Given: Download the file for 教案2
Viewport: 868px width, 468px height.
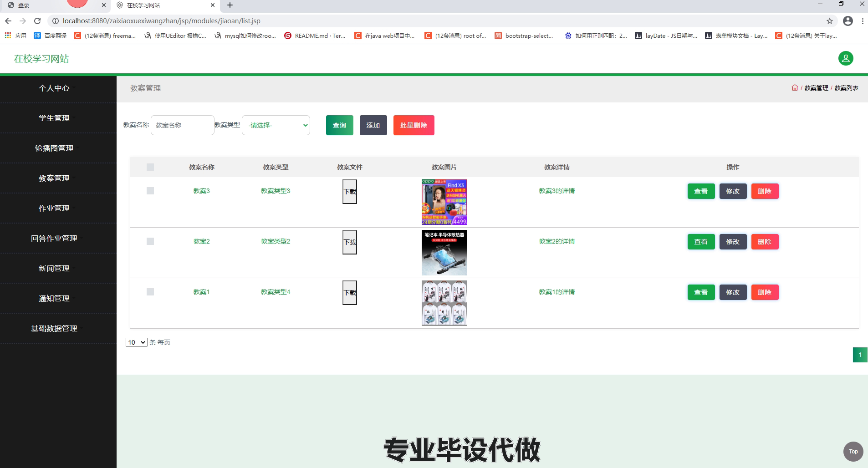Looking at the screenshot, I should pos(350,242).
